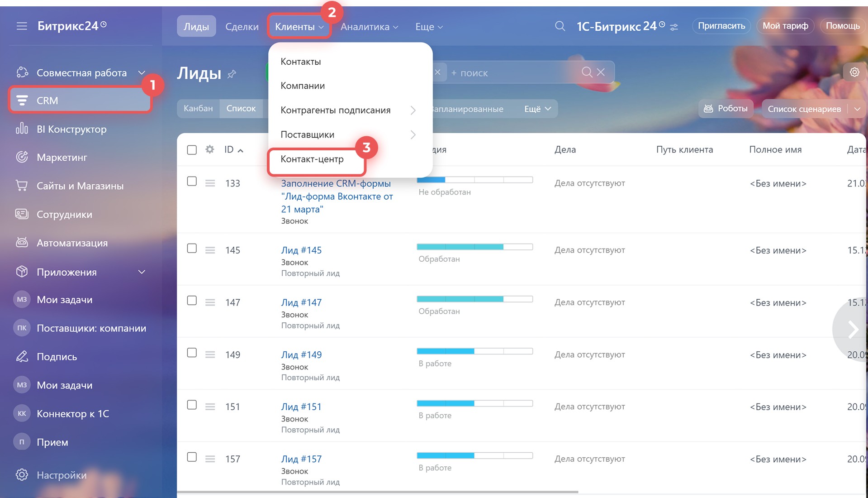The width and height of the screenshot is (868, 498).
Task: Select Компании in the Клиенты menu
Action: pyautogui.click(x=303, y=86)
